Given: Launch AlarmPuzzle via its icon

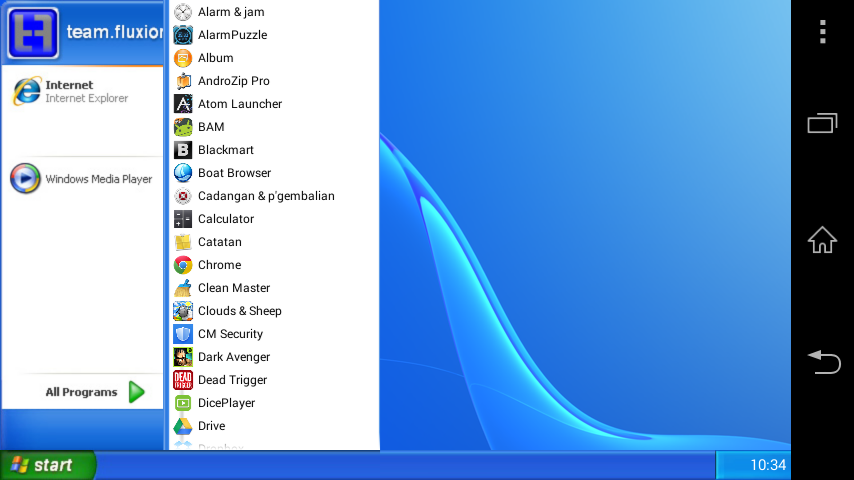Looking at the screenshot, I should coord(183,35).
